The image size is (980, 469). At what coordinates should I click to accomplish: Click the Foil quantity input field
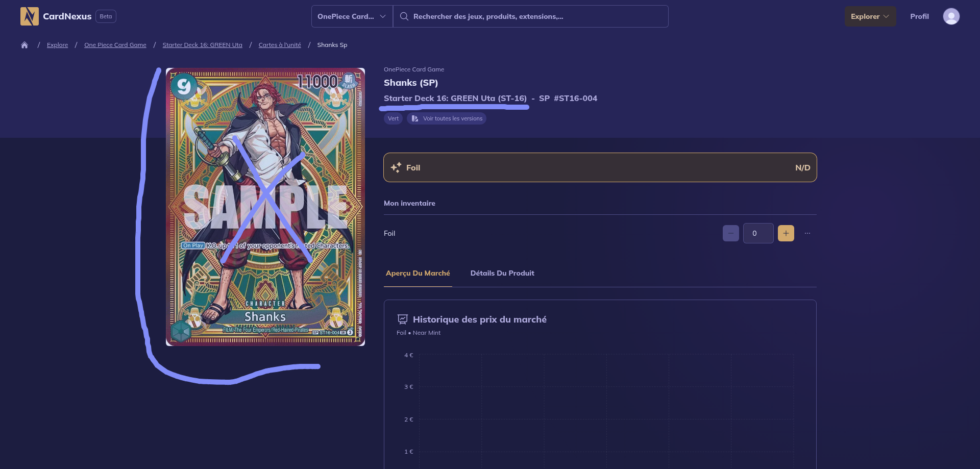(758, 233)
